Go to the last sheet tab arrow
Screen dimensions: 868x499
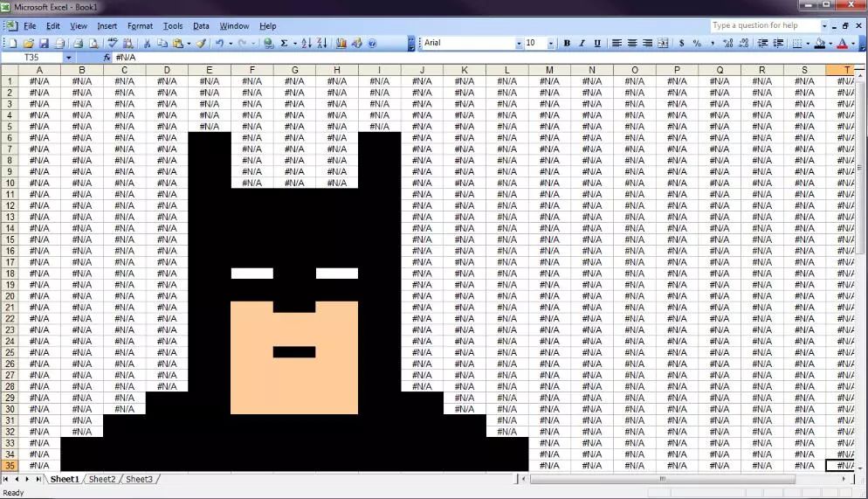coord(38,479)
